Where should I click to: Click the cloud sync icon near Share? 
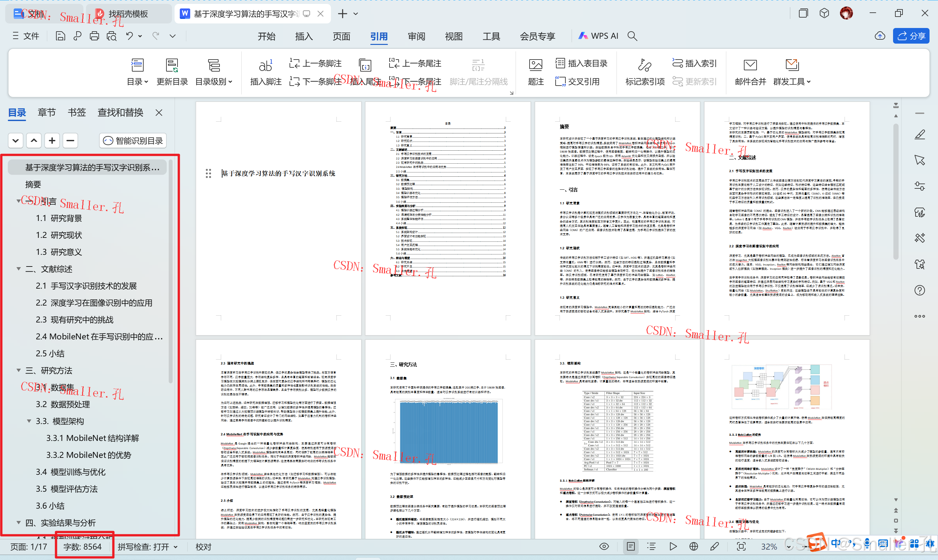(880, 36)
